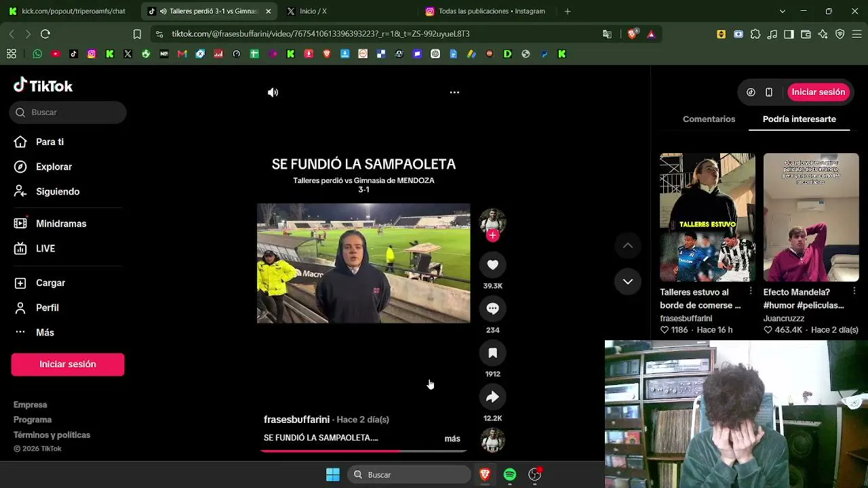
Task: Click the browser address bar URL
Action: pyautogui.click(x=321, y=34)
